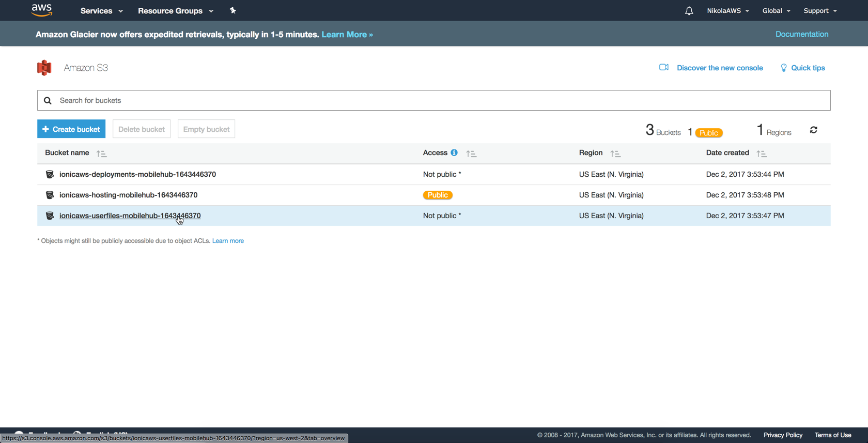This screenshot has width=868, height=443.
Task: Click the Amazon S3 service logo icon
Action: pos(44,68)
